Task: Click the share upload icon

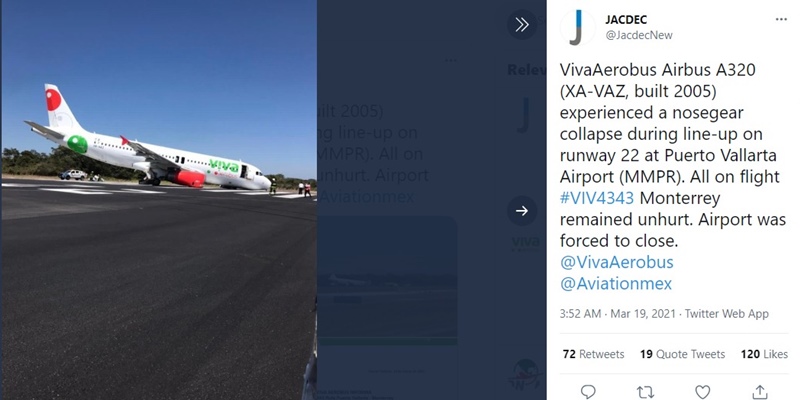Action: tap(760, 392)
